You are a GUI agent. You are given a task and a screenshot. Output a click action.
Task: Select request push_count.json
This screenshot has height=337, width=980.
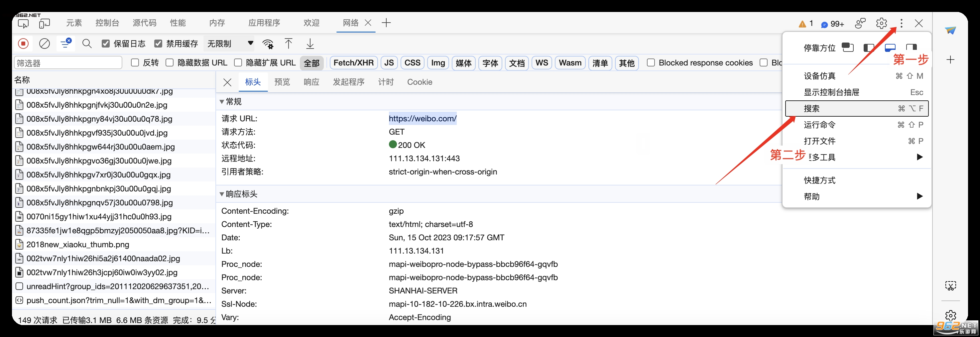[x=118, y=300]
